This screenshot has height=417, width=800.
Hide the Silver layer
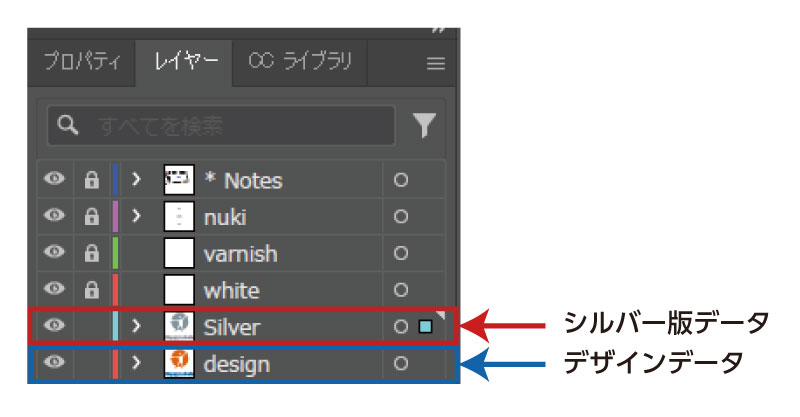pos(54,325)
